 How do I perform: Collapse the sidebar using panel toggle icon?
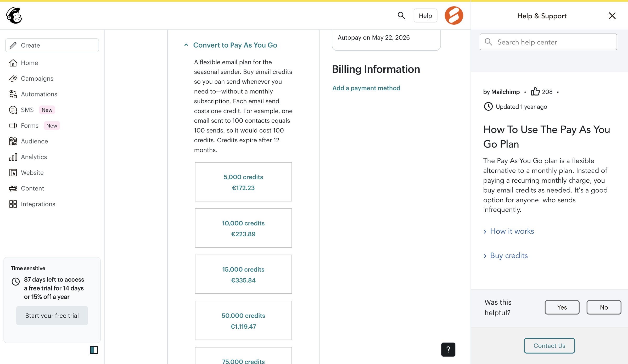coord(94,350)
